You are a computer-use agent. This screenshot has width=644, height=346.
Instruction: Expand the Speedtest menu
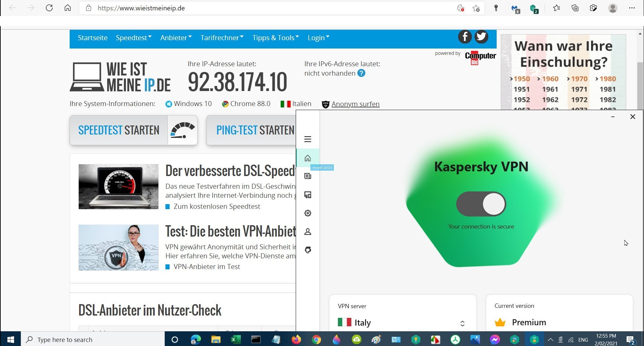pos(134,38)
